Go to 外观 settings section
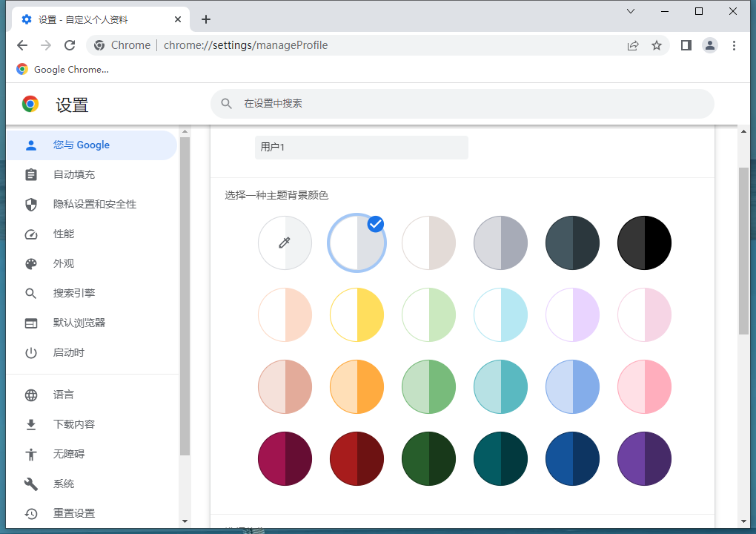The height and width of the screenshot is (534, 756). coord(64,263)
